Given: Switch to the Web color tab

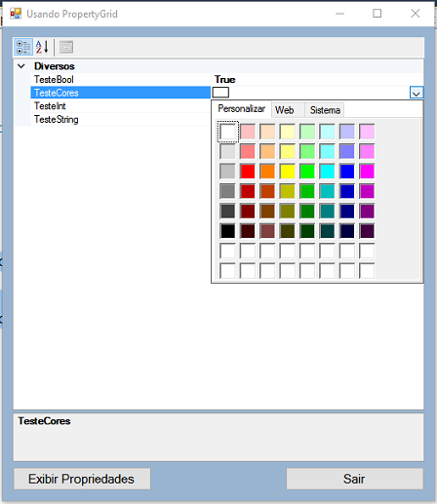Looking at the screenshot, I should point(285,110).
